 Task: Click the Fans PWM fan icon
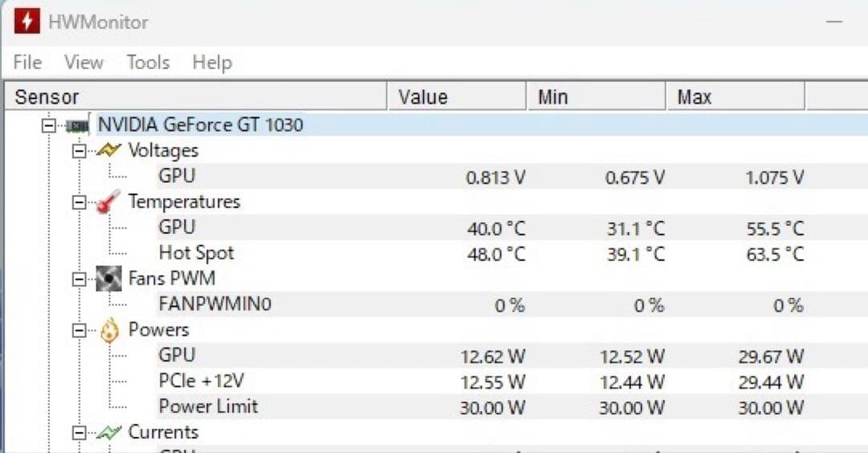tap(108, 278)
